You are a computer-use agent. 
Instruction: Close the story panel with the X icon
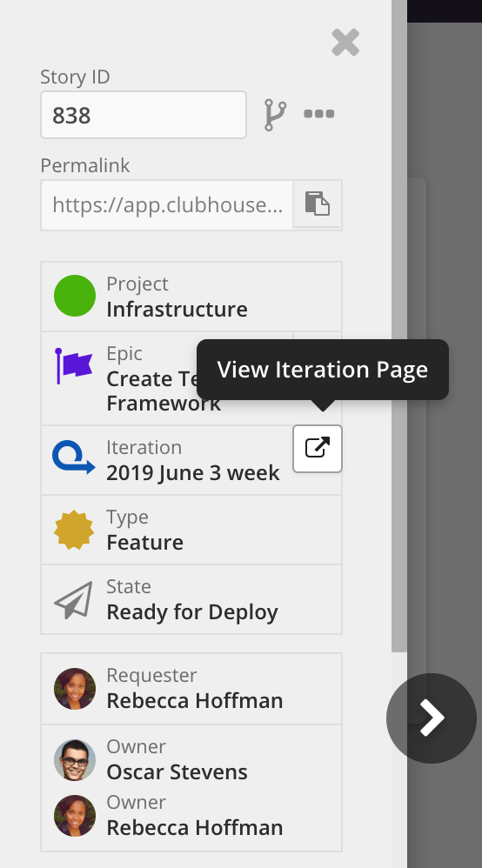345,43
